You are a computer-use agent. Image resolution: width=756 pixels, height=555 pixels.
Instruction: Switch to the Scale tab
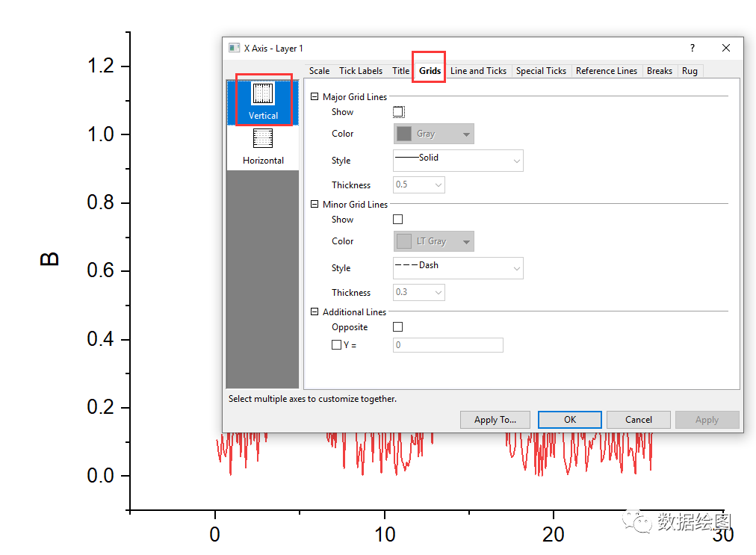[319, 71]
